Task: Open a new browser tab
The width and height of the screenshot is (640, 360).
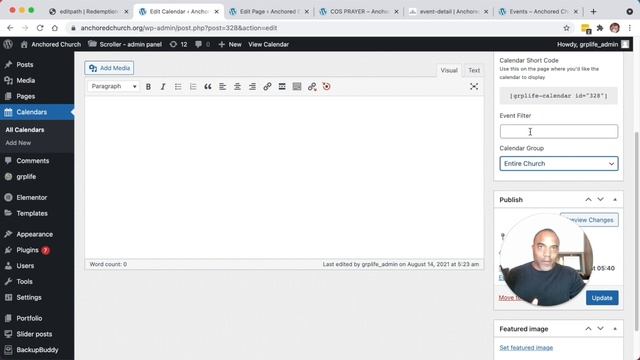Action: 593,11
